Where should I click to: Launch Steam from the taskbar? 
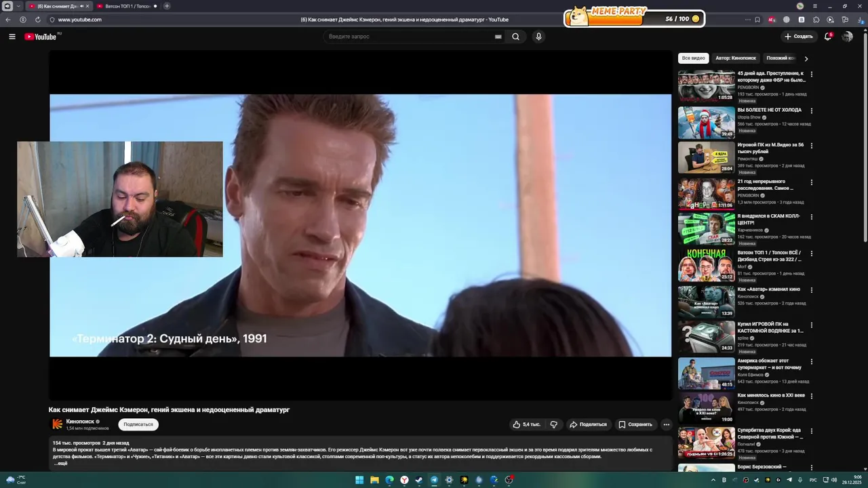click(419, 480)
